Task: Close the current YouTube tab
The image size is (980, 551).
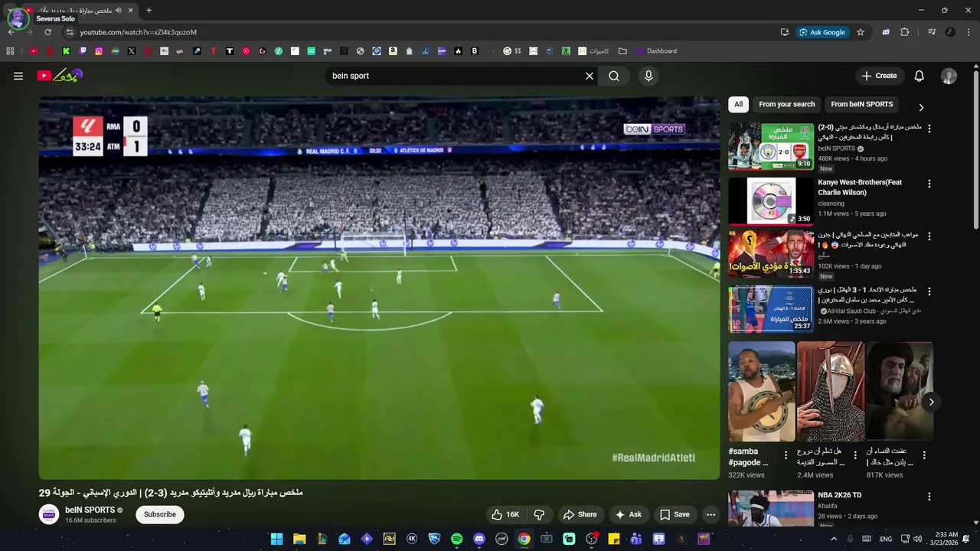Action: pyautogui.click(x=130, y=11)
